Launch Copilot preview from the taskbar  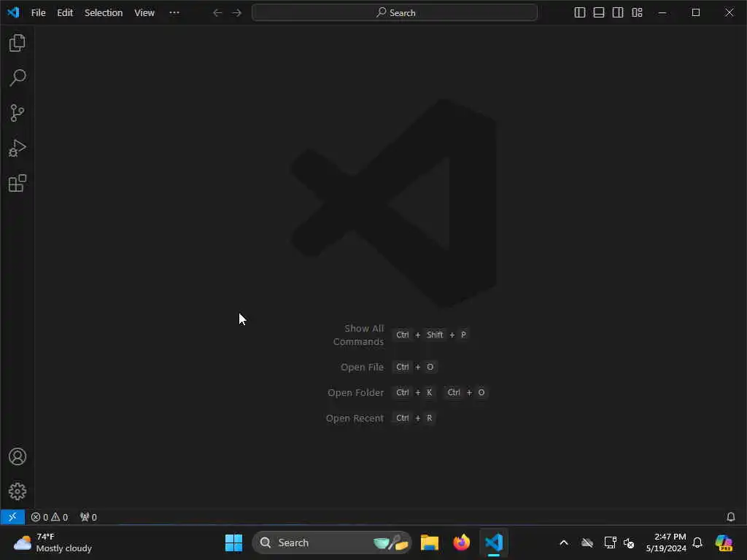point(724,542)
